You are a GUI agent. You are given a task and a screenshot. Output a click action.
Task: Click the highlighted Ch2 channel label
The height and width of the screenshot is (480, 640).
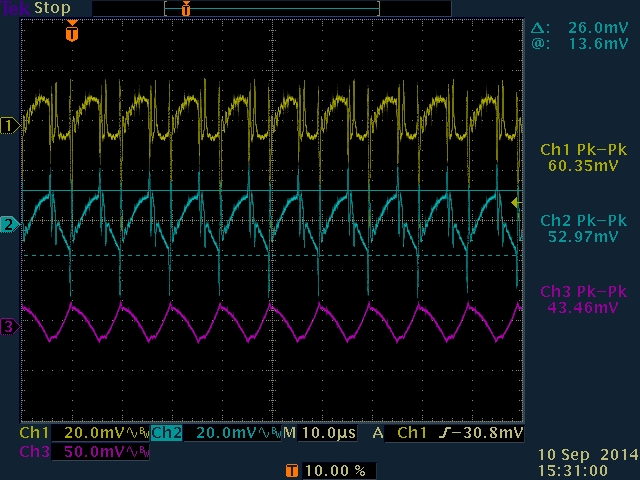(x=167, y=433)
